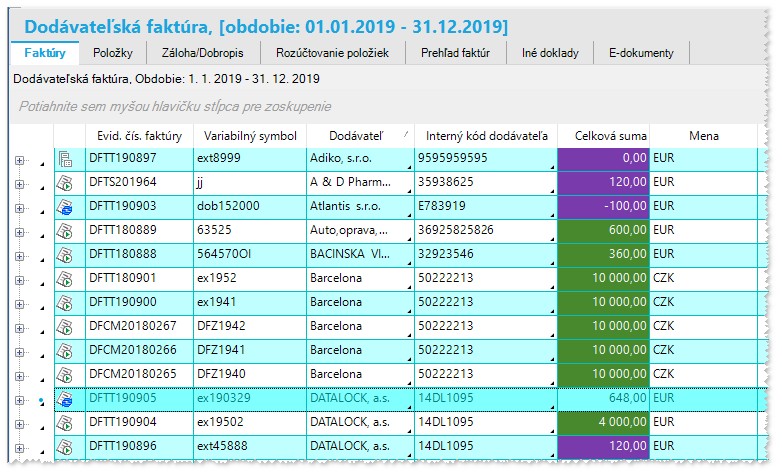This screenshot has width=782, height=476.
Task: Expand the row DFTT180889
Action: 19,232
